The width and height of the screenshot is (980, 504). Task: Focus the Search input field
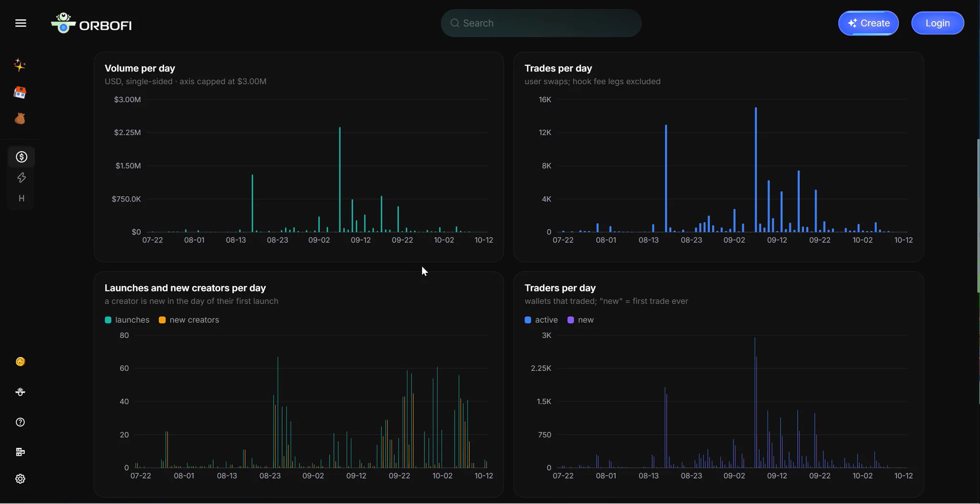pyautogui.click(x=541, y=23)
